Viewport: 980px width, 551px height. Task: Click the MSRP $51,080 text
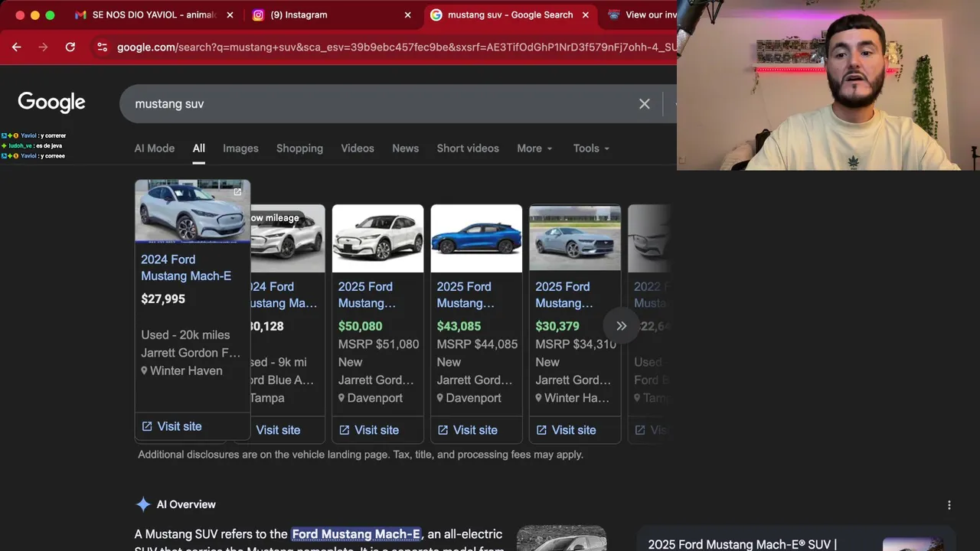pos(379,344)
